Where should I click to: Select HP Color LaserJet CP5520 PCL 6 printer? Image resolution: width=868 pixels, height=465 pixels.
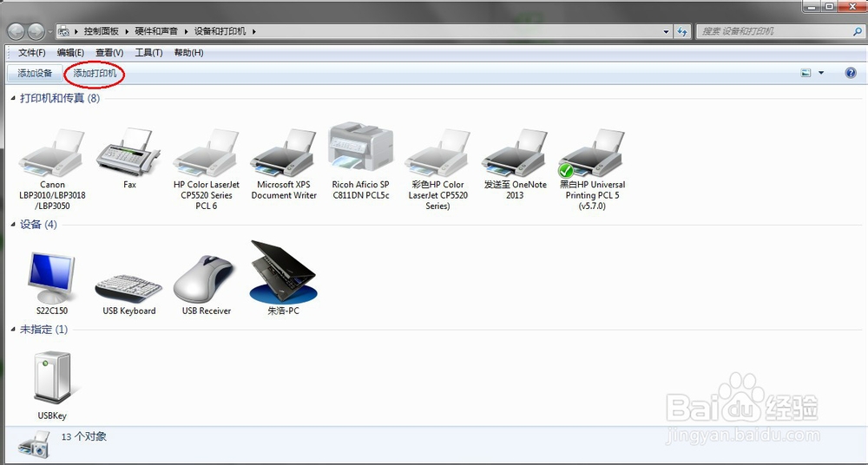[206, 154]
